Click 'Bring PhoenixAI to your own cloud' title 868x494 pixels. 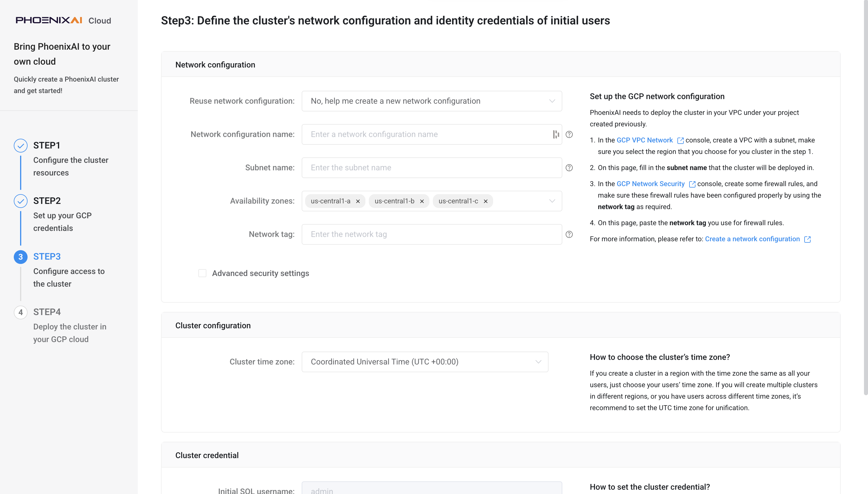pos(62,54)
